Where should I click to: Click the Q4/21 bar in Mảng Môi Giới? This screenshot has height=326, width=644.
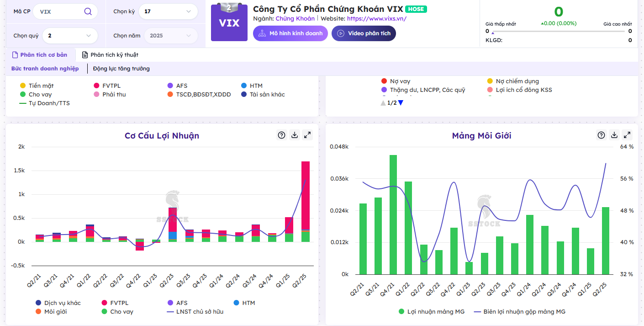[x=393, y=214]
